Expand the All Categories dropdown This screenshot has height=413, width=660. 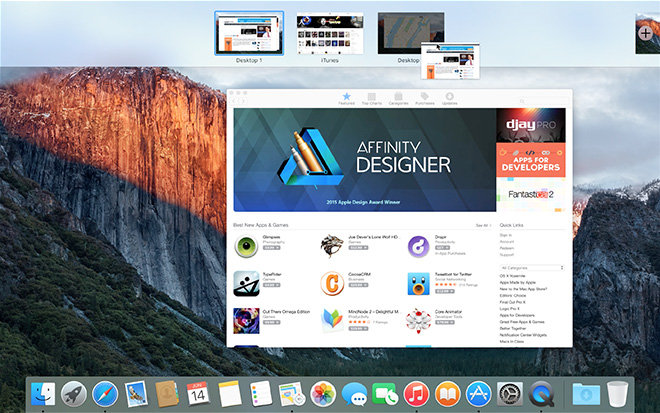pos(531,268)
